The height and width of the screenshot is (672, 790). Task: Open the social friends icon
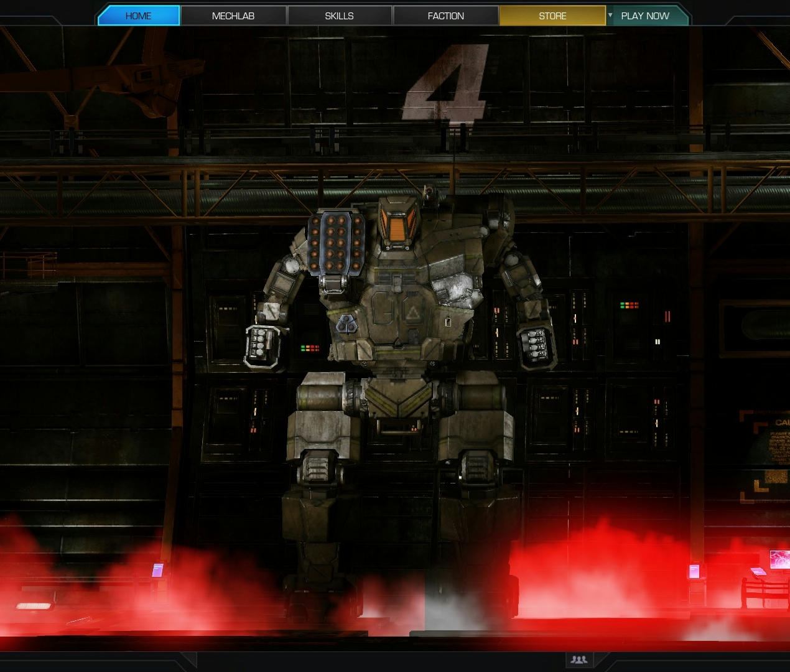point(579,660)
